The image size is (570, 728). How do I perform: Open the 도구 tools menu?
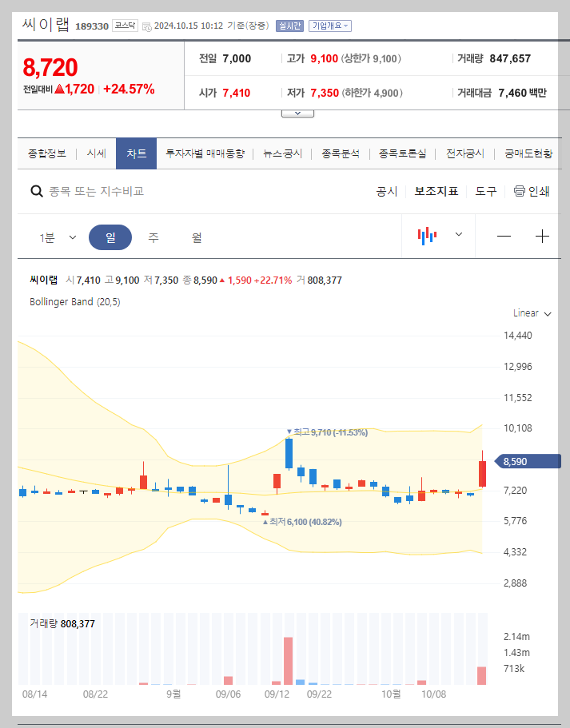point(486,191)
